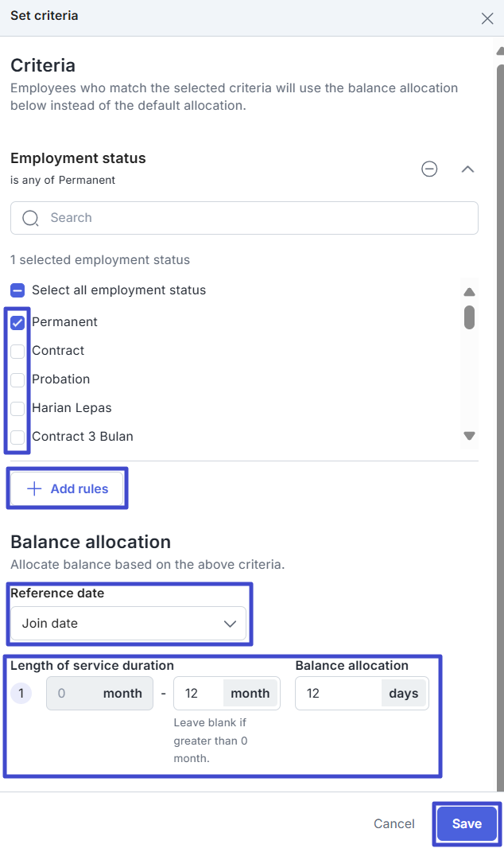
Task: Close the Set criteria dialog
Action: point(487,18)
